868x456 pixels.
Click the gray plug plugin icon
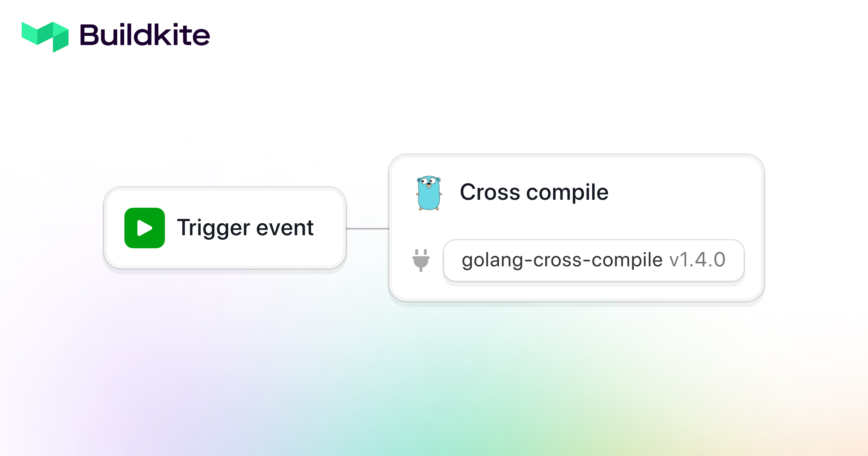421,260
